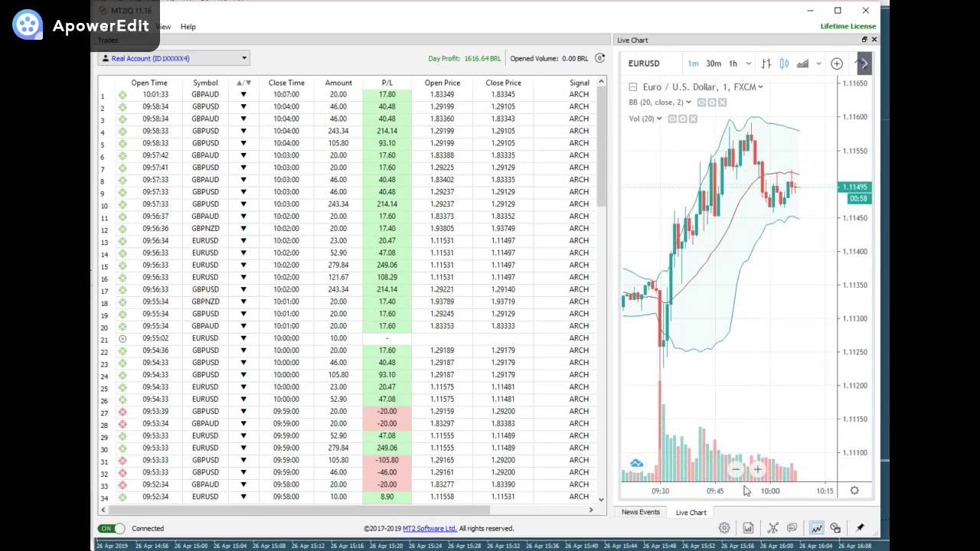
Task: Open the settings gear in bottom toolbar
Action: pos(724,528)
